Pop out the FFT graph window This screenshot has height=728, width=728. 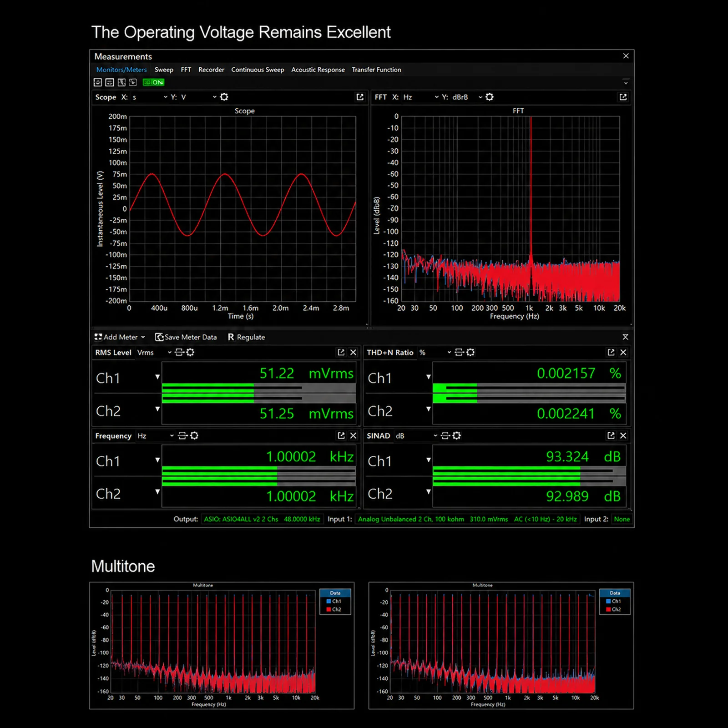[623, 97]
